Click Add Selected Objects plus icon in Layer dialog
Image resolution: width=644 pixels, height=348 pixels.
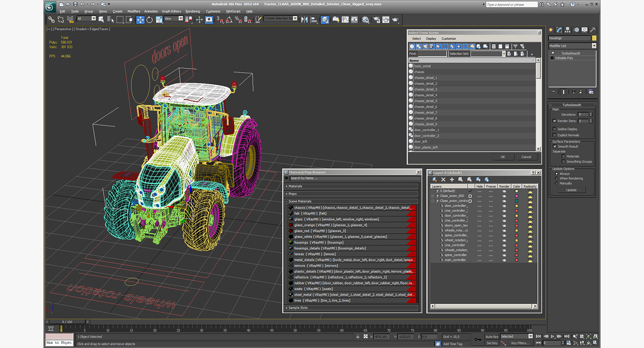[x=452, y=179]
